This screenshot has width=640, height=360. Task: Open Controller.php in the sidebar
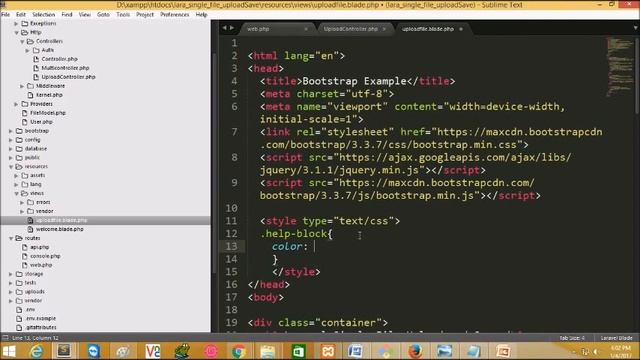coord(60,59)
